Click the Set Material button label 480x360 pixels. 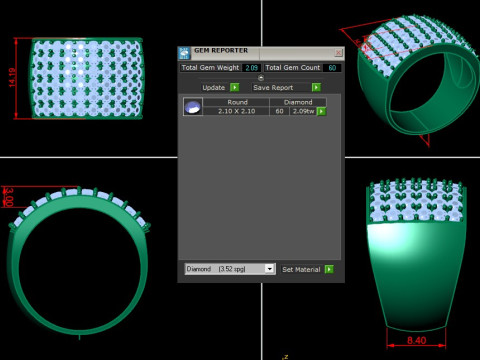click(x=301, y=269)
